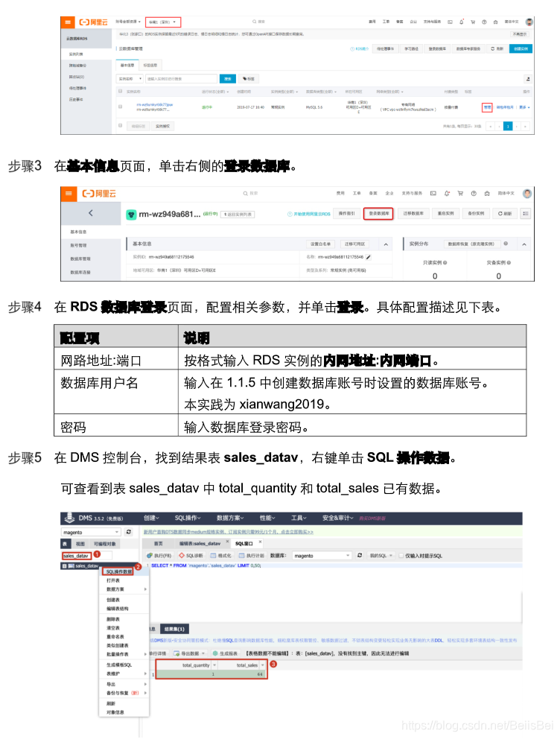This screenshot has width=560, height=739.
Task: Open the 安全&审计 menu in DMS
Action: (x=337, y=518)
